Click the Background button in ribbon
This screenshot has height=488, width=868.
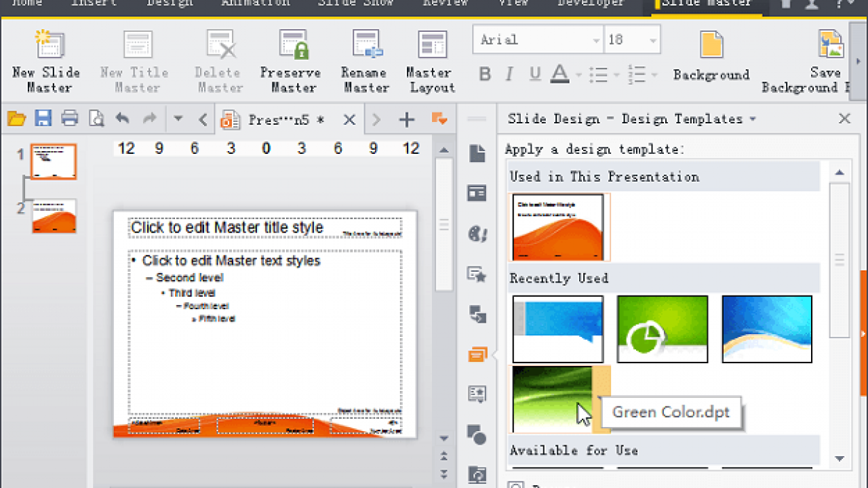[x=711, y=57]
